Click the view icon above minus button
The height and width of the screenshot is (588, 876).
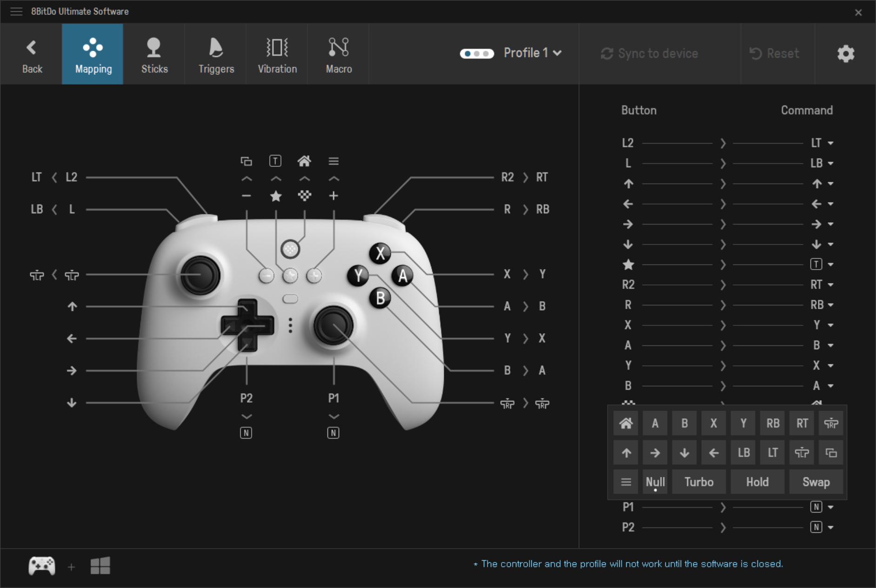246,161
